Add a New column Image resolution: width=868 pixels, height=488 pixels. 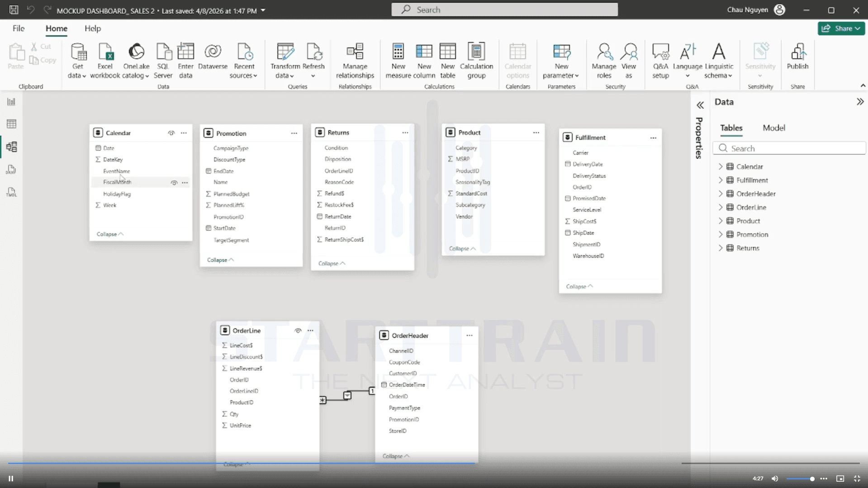tap(424, 61)
